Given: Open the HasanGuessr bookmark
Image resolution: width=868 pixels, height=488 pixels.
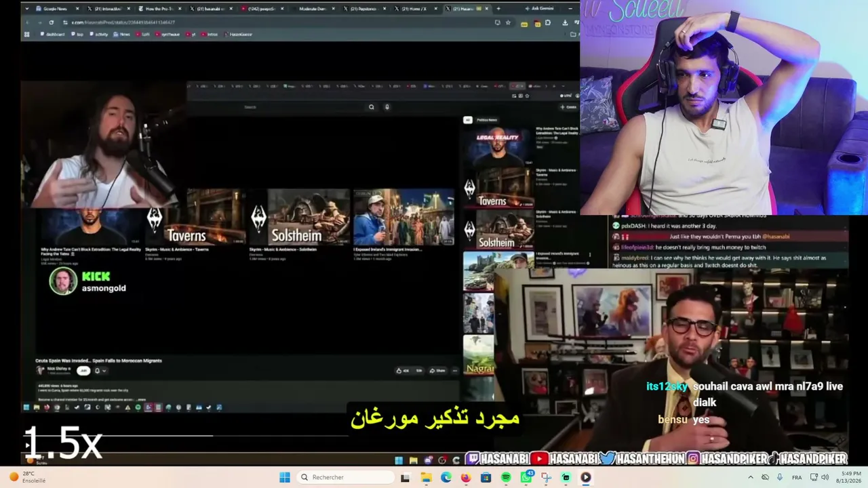Looking at the screenshot, I should coord(237,34).
